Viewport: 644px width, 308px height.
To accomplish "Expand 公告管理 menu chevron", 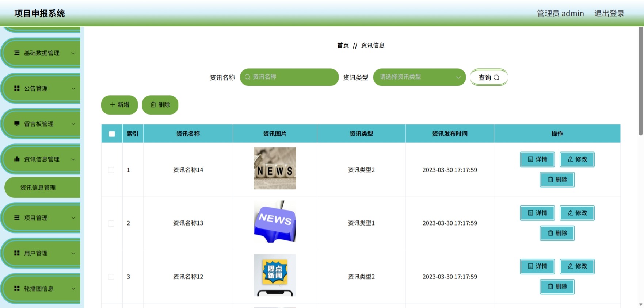I will pyautogui.click(x=73, y=88).
